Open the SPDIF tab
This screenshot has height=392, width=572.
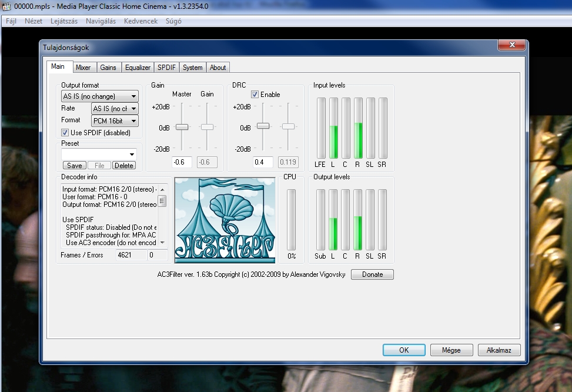(x=166, y=68)
